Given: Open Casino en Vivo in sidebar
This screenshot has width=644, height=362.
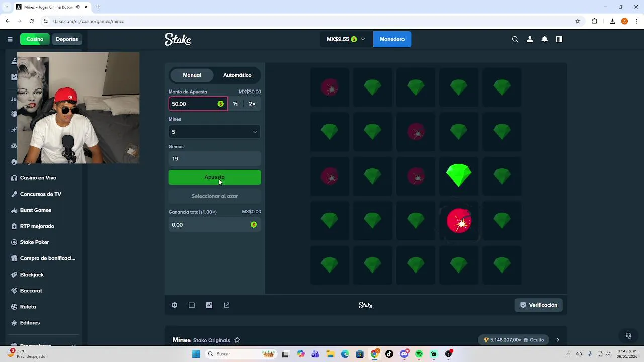Looking at the screenshot, I should click(x=38, y=178).
